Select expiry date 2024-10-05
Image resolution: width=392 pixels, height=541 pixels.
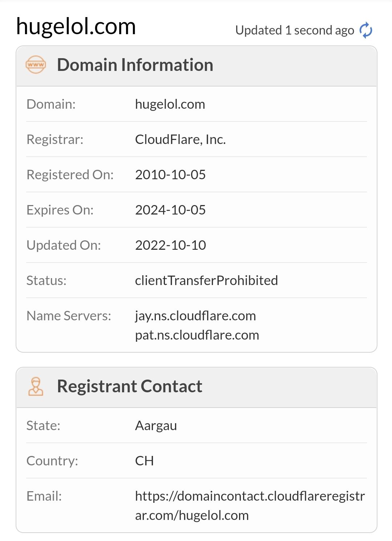(170, 210)
